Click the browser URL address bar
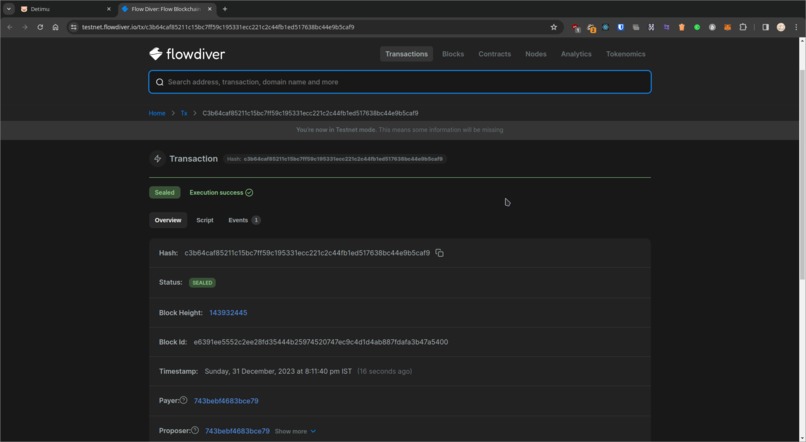Screen dimensions: 806x442 coord(314,27)
